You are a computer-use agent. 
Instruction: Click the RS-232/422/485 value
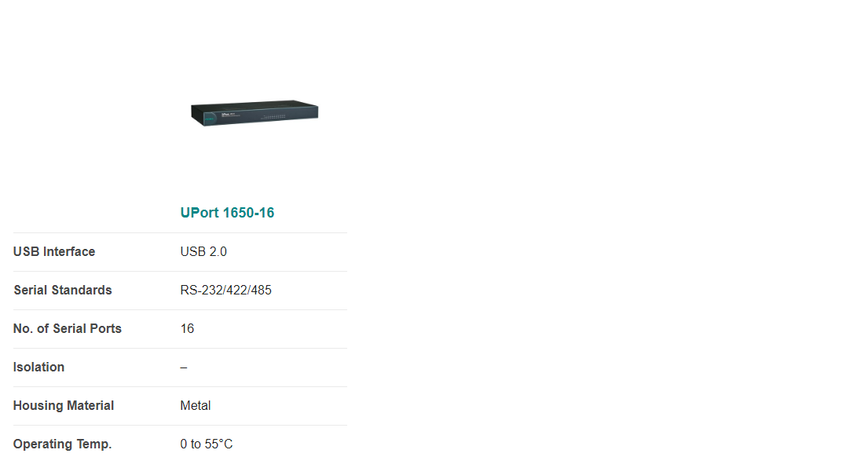(x=226, y=290)
